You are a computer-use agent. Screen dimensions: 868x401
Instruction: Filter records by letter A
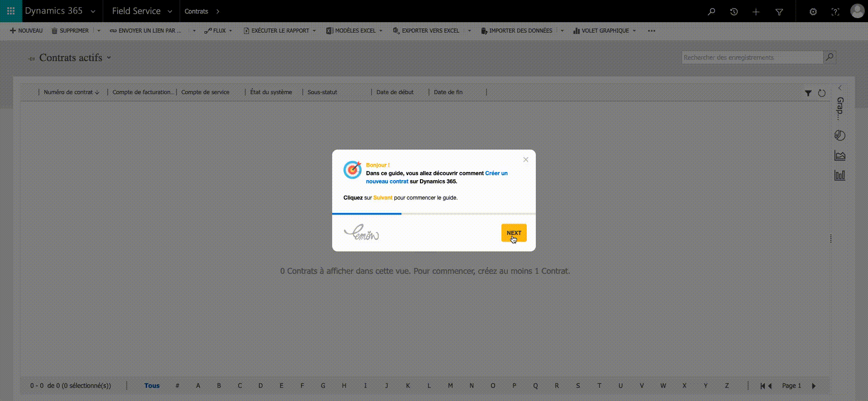(198, 386)
